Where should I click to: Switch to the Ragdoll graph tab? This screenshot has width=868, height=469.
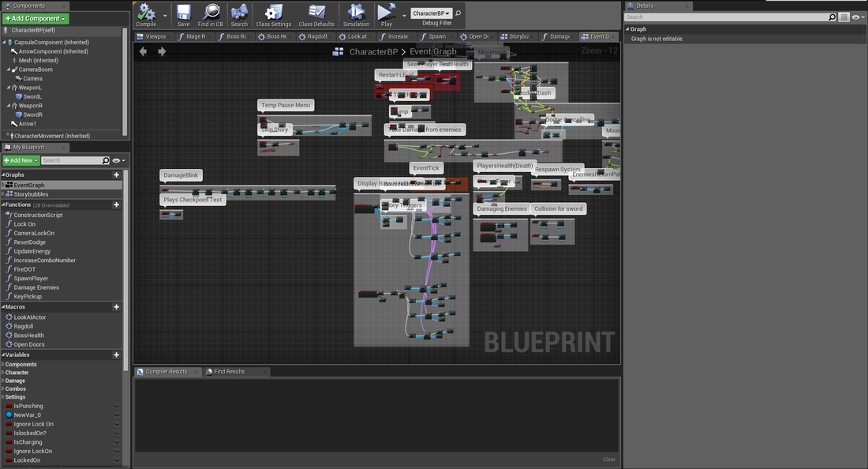point(319,36)
